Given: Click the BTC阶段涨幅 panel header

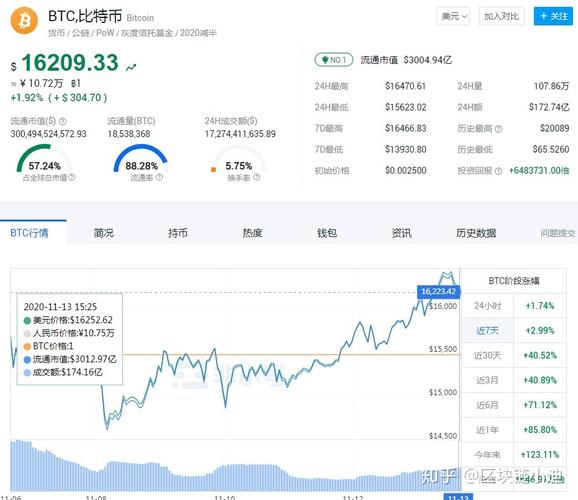Looking at the screenshot, I should 513,281.
